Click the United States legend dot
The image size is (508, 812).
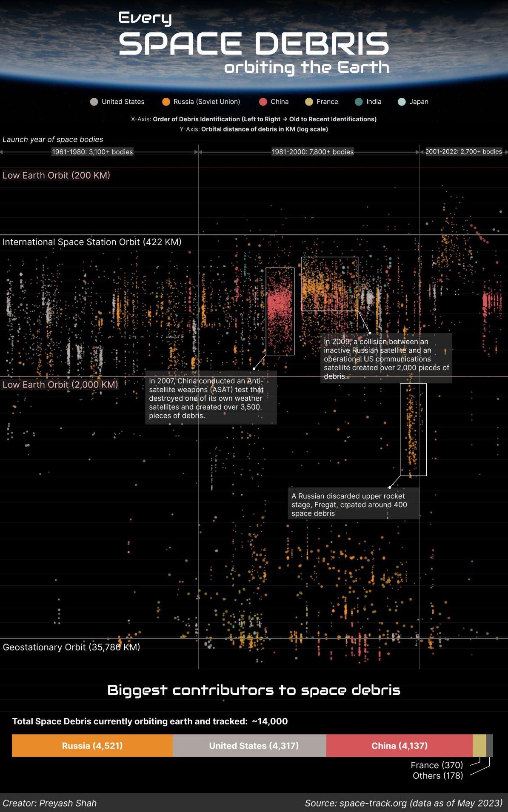(x=94, y=102)
